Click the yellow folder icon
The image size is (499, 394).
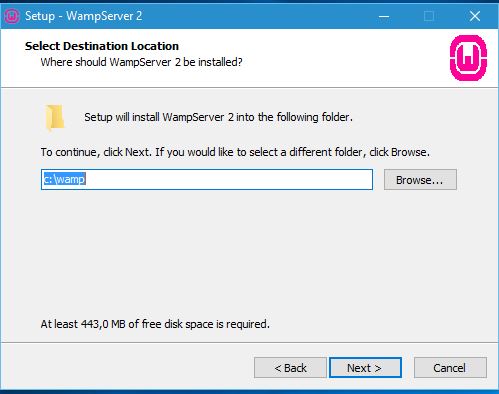[x=55, y=118]
